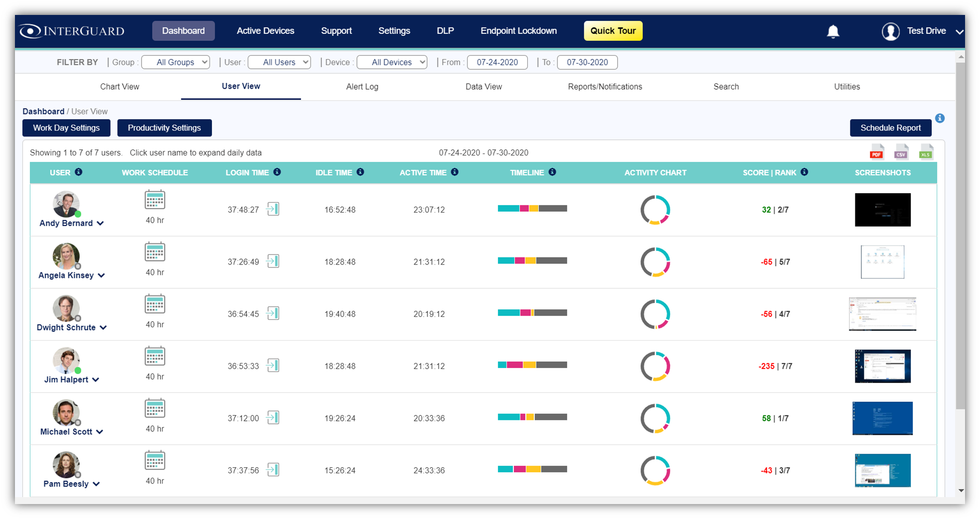Viewport: 980px width, 519px height.
Task: Click the ACTIVE TIME info icon
Action: 455,172
